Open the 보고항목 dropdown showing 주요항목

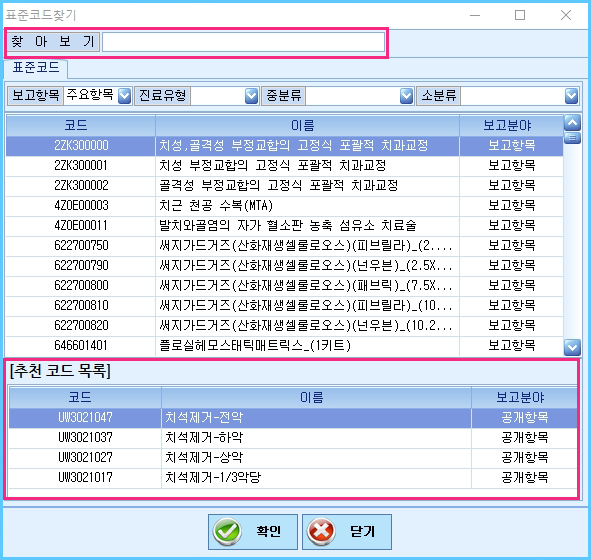[x=125, y=96]
